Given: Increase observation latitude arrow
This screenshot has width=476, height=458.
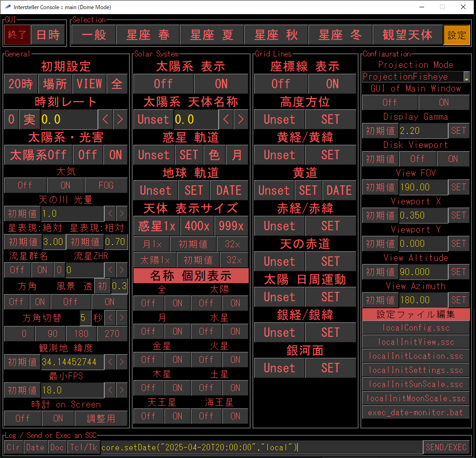Looking at the screenshot, I should (122, 362).
